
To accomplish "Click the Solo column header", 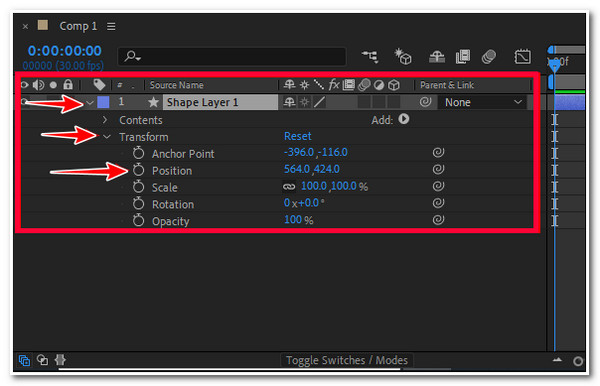I will 53,85.
